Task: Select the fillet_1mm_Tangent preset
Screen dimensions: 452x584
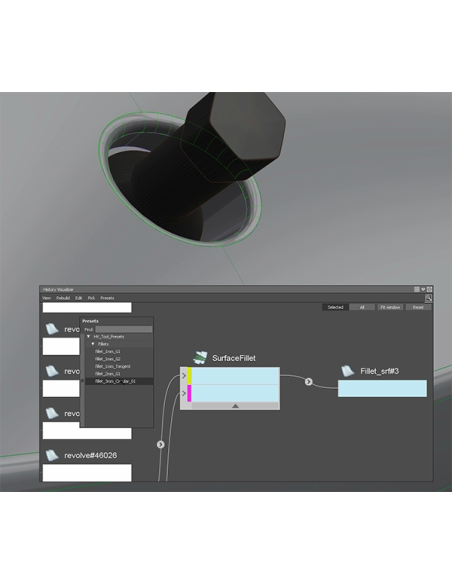Action: click(x=112, y=366)
